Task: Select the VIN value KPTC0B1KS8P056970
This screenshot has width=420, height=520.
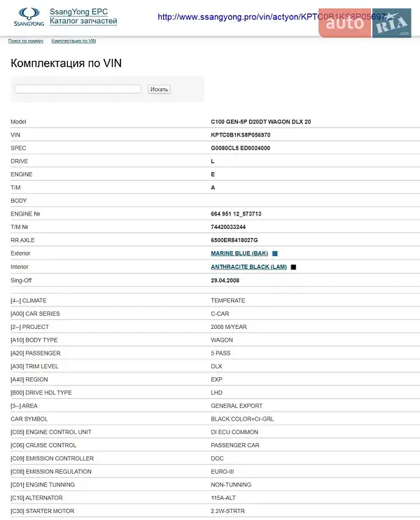Action: click(241, 134)
